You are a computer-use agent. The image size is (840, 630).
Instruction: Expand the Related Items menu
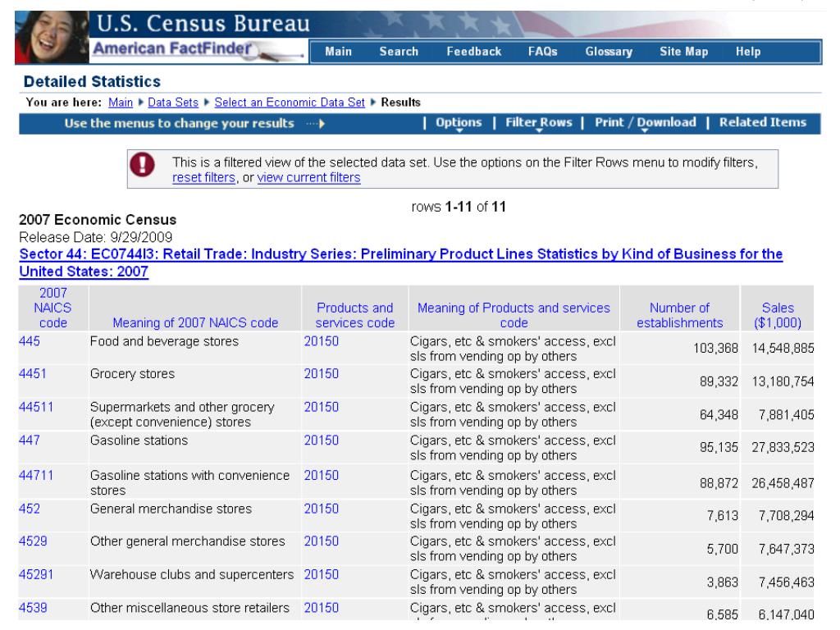(x=762, y=123)
